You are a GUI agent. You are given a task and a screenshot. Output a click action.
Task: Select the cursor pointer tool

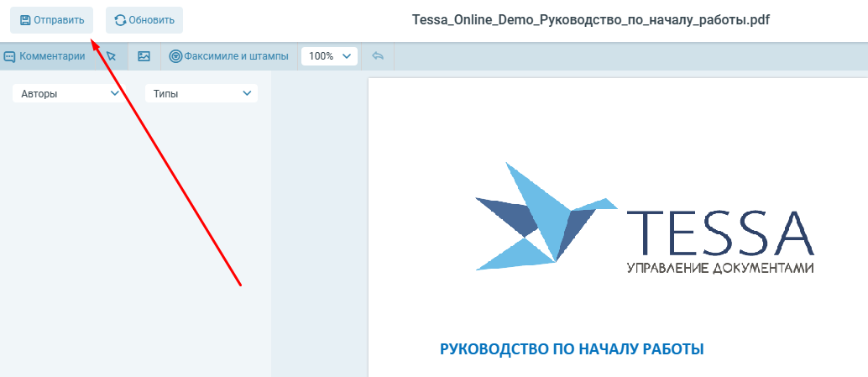pyautogui.click(x=111, y=56)
